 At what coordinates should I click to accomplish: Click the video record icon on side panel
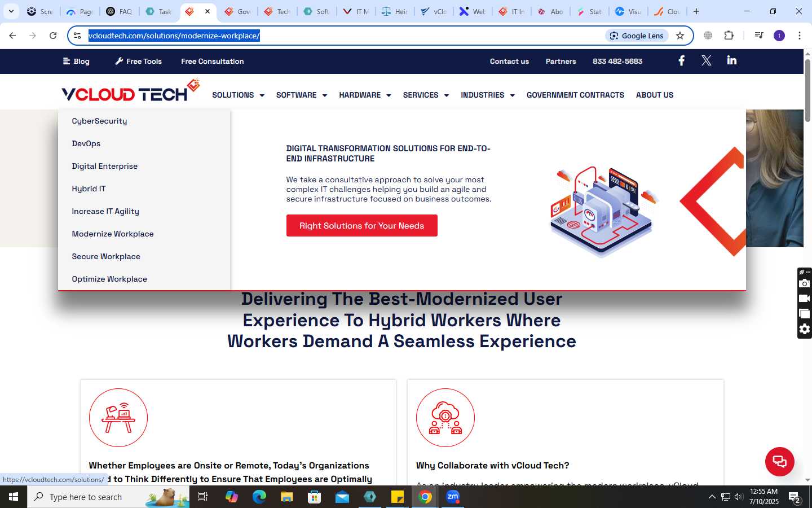click(805, 299)
